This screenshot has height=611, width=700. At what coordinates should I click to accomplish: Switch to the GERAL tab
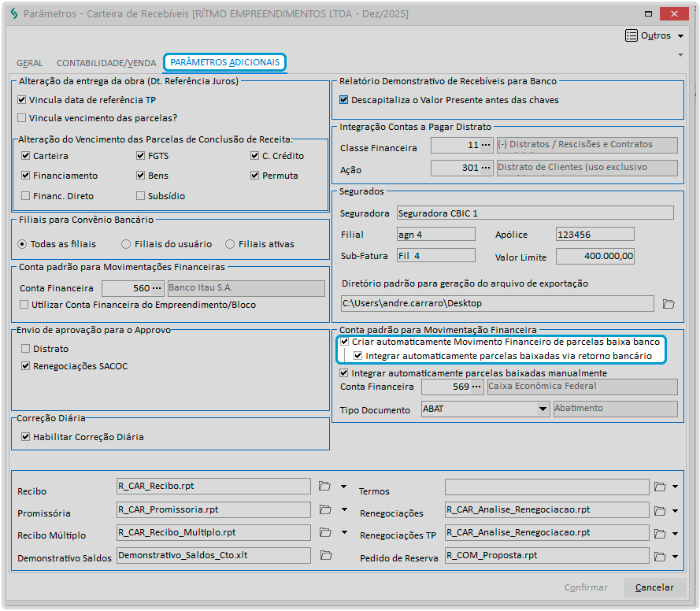point(30,63)
